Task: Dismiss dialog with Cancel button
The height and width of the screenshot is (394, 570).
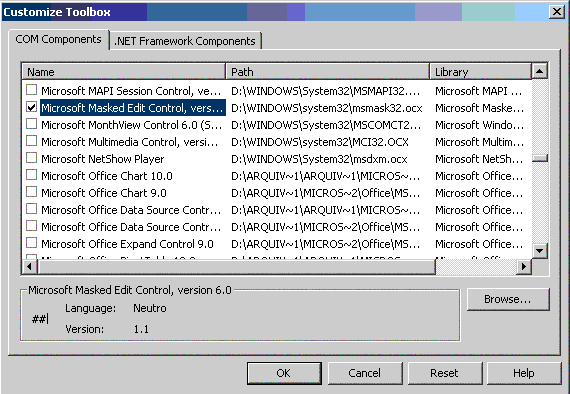Action: tap(365, 373)
